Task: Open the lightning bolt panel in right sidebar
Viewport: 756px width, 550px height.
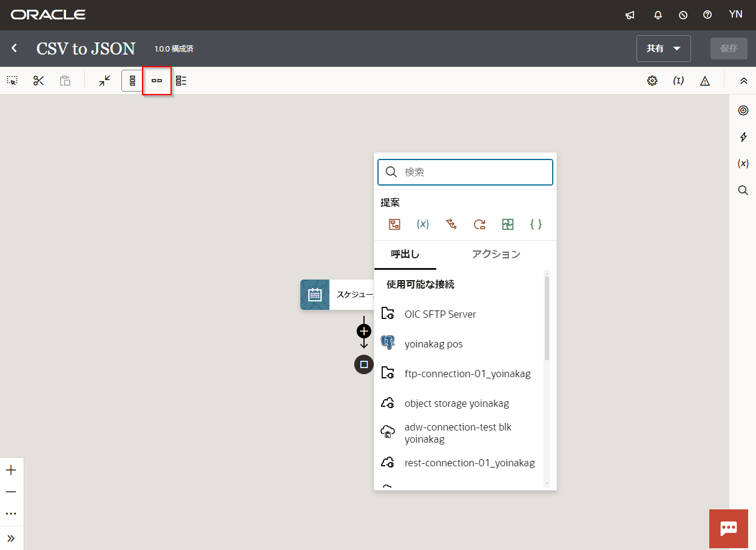Action: click(743, 138)
